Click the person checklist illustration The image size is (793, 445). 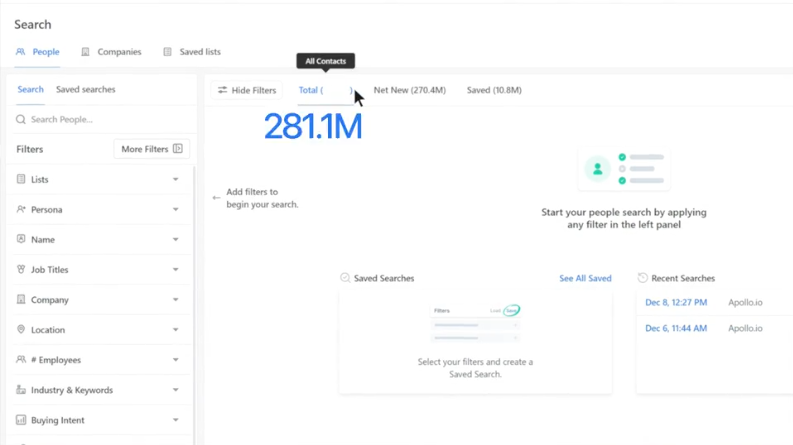tap(624, 169)
